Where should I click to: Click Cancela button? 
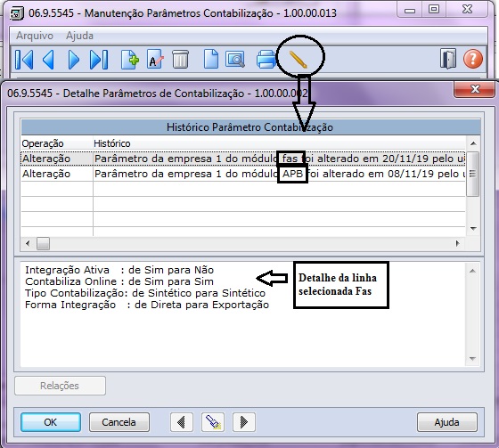[x=119, y=422]
